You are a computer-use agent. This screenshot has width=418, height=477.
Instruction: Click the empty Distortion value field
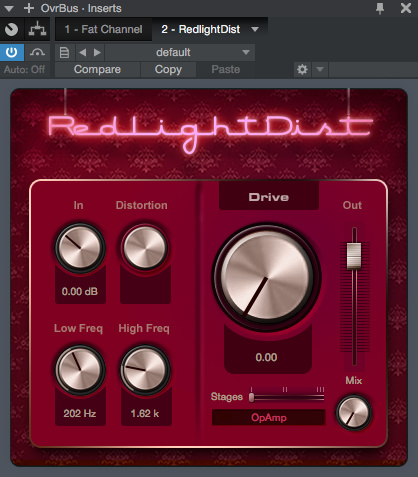[x=145, y=290]
